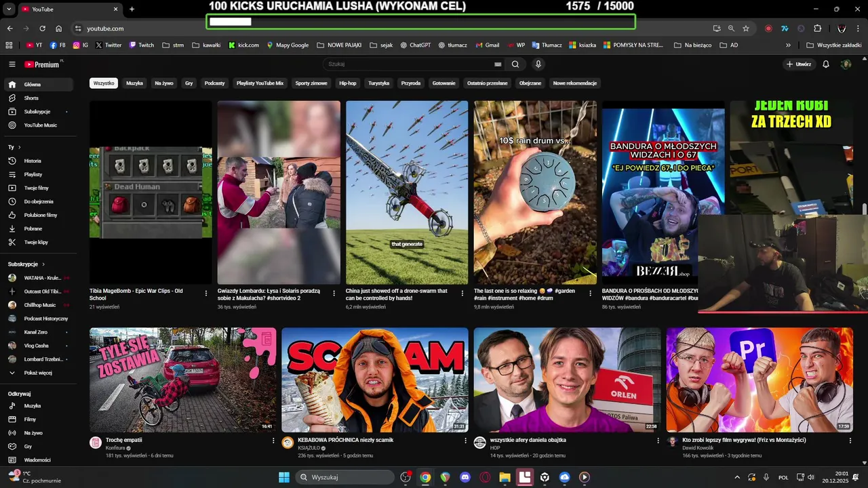Open volume control in system tray
Image resolution: width=868 pixels, height=488 pixels.
pyautogui.click(x=811, y=477)
